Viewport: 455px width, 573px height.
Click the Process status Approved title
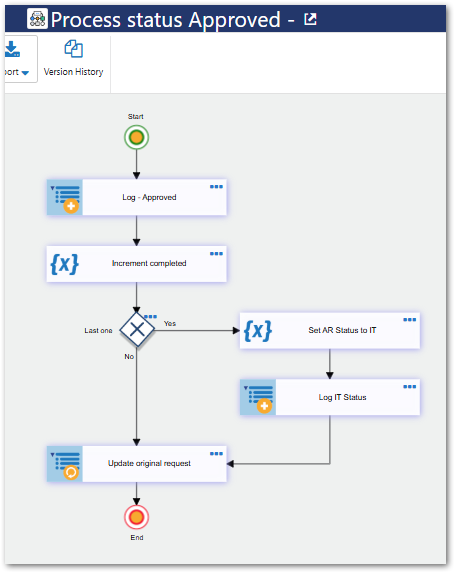[166, 20]
